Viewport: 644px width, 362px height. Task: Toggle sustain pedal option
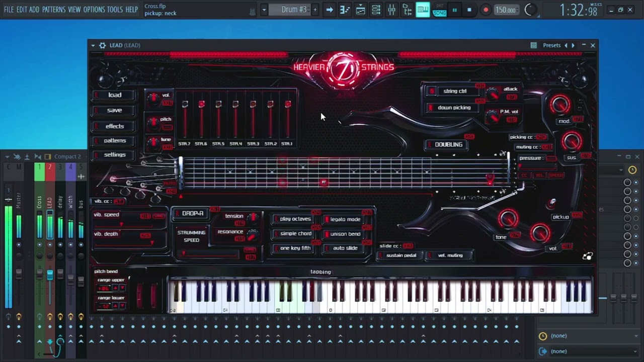point(399,255)
